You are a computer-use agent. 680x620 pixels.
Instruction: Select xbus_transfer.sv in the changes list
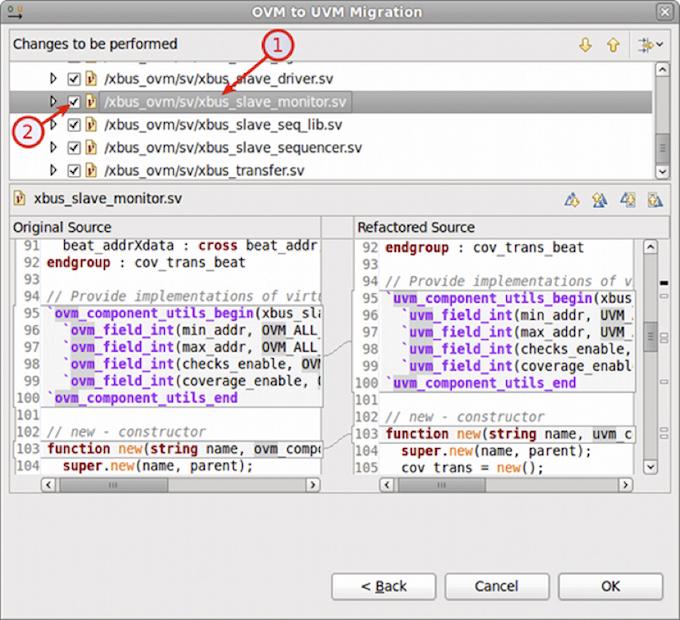[x=204, y=170]
